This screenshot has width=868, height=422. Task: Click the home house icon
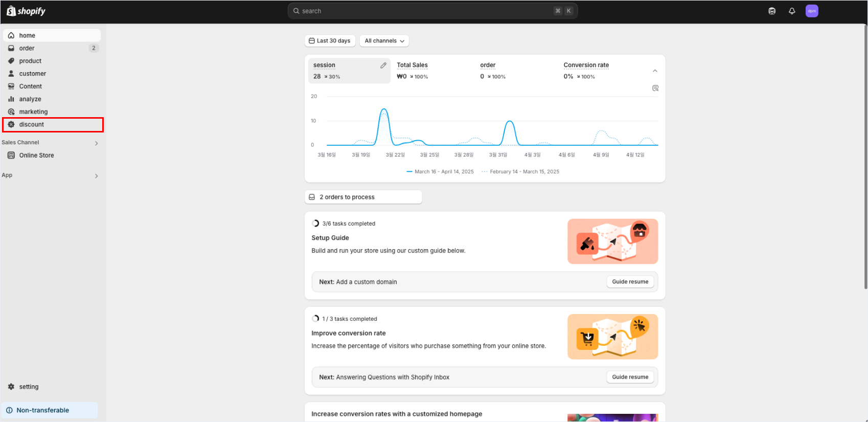point(11,35)
